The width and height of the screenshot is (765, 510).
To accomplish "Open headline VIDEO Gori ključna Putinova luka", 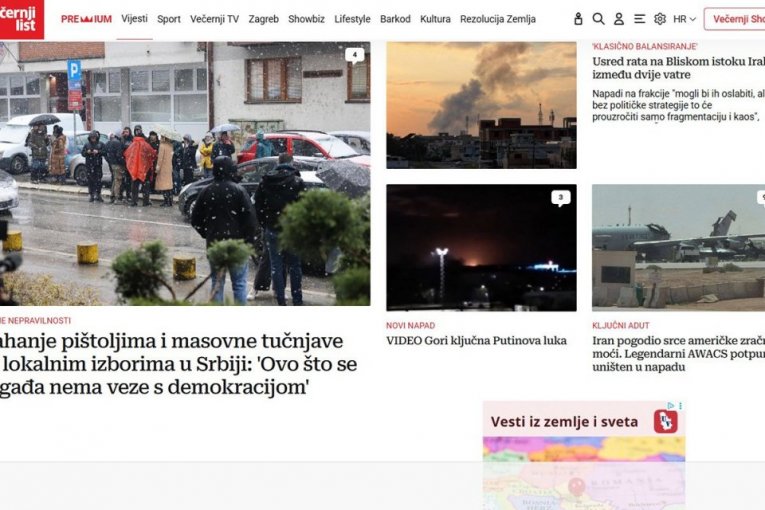I will 476,341.
